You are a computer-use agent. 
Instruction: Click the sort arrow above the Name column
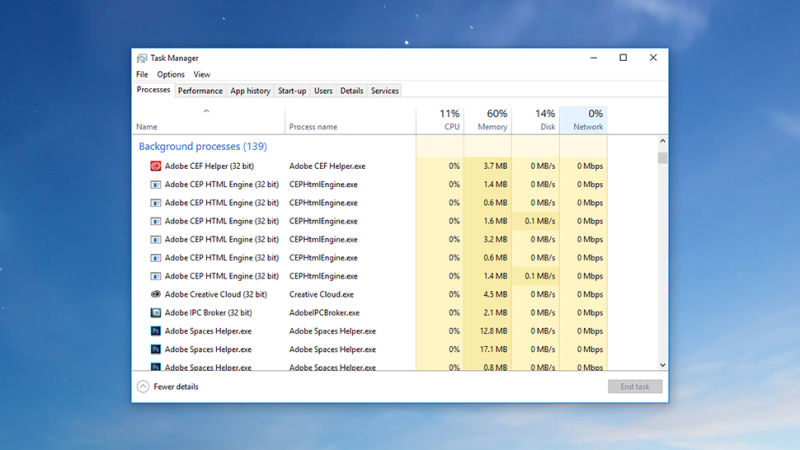pos(207,111)
